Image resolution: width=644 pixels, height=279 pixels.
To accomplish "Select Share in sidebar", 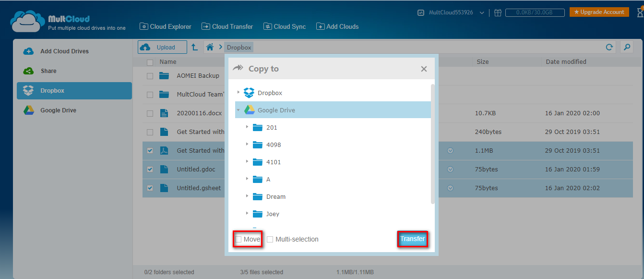I will click(74, 71).
